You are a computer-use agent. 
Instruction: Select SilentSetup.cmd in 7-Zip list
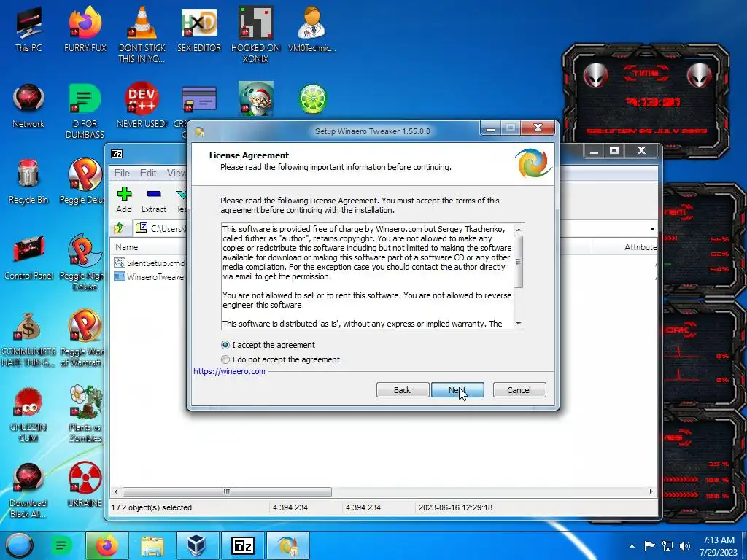[150, 262]
